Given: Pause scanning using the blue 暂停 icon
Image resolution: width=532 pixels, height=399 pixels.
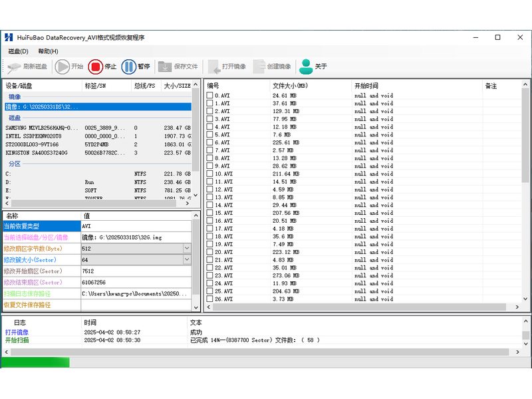Looking at the screenshot, I should 128,66.
